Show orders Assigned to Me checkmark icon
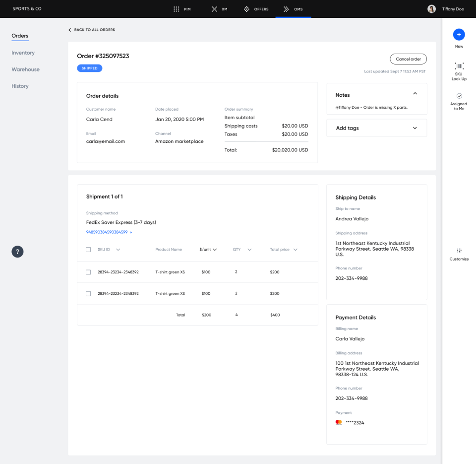Screen dimensions: 476x464 (459, 96)
